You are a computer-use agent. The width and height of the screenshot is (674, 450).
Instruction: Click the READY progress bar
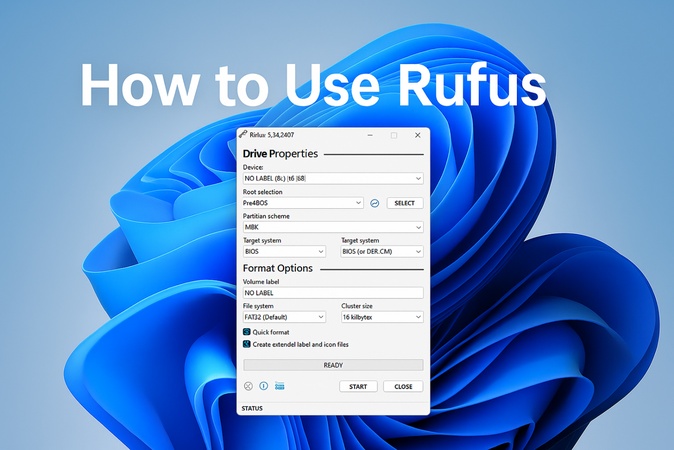pos(333,365)
